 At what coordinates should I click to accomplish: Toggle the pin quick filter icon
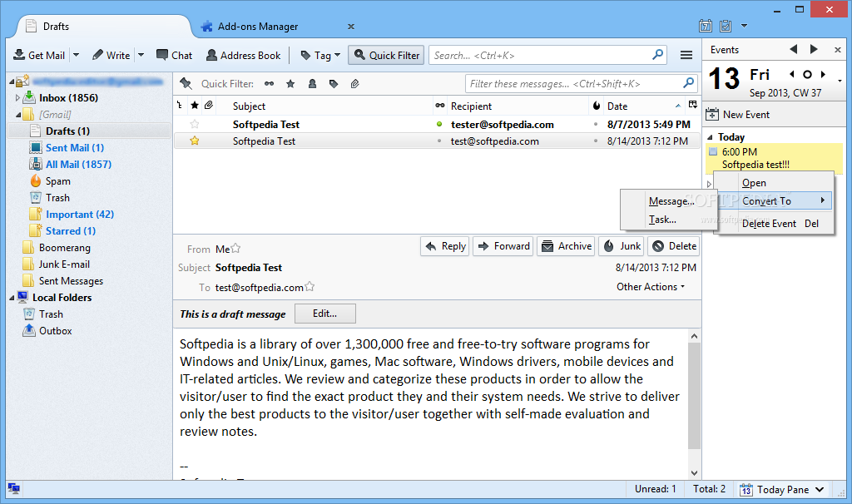pos(186,84)
